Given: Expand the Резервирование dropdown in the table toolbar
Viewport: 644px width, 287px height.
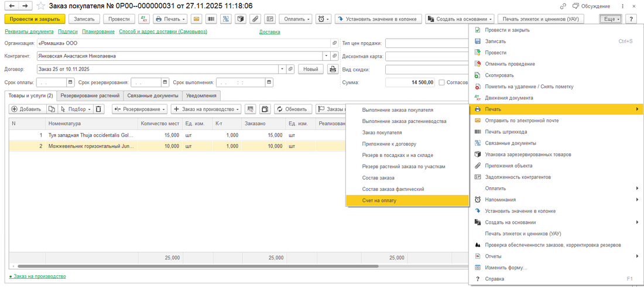Looking at the screenshot, I should [x=139, y=109].
